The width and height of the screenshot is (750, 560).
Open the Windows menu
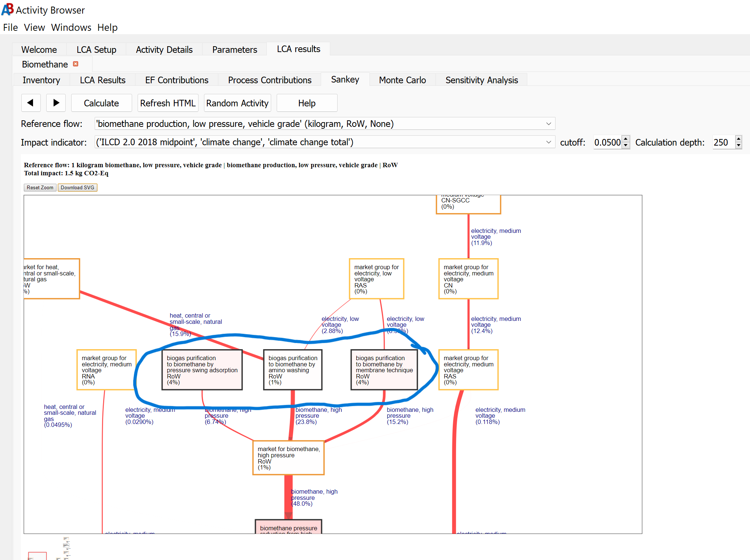(71, 27)
